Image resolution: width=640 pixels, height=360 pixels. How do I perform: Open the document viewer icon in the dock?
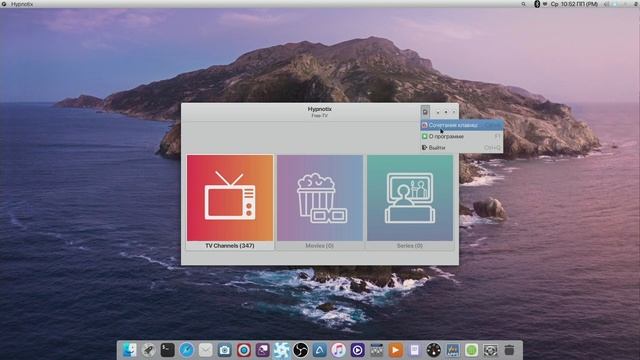tap(414, 350)
